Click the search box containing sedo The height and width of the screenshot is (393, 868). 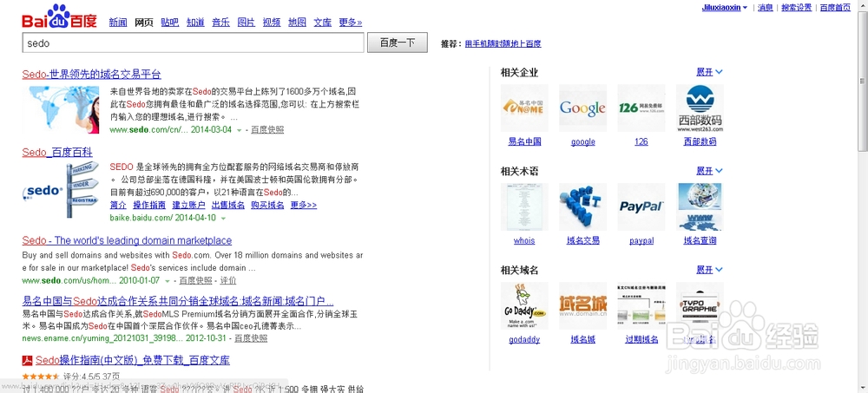click(193, 43)
